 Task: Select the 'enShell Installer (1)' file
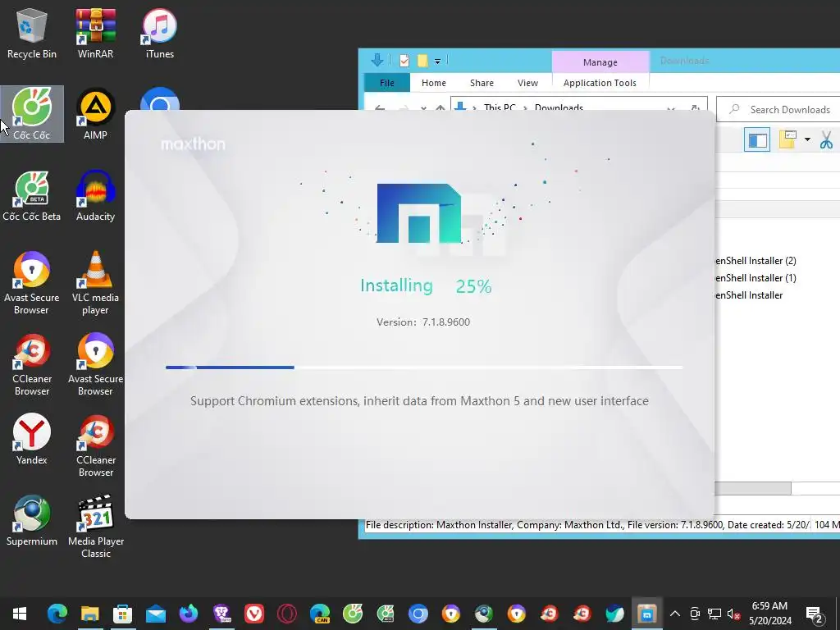(756, 278)
